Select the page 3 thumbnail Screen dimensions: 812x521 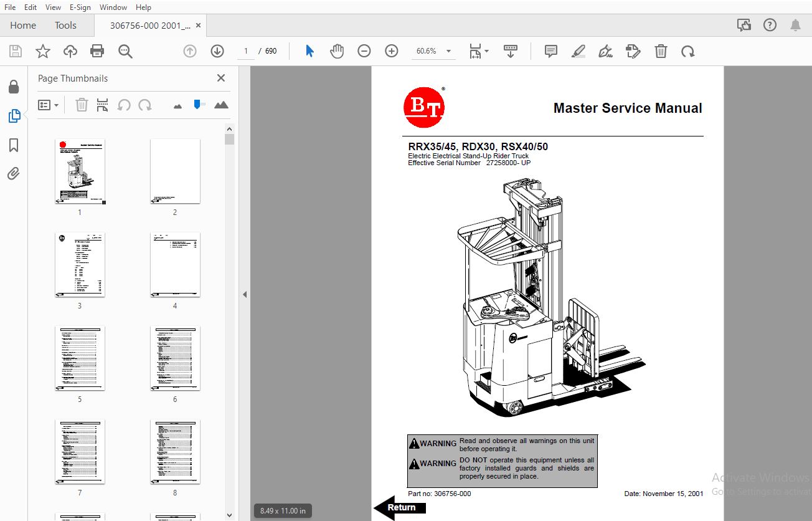[x=80, y=265]
